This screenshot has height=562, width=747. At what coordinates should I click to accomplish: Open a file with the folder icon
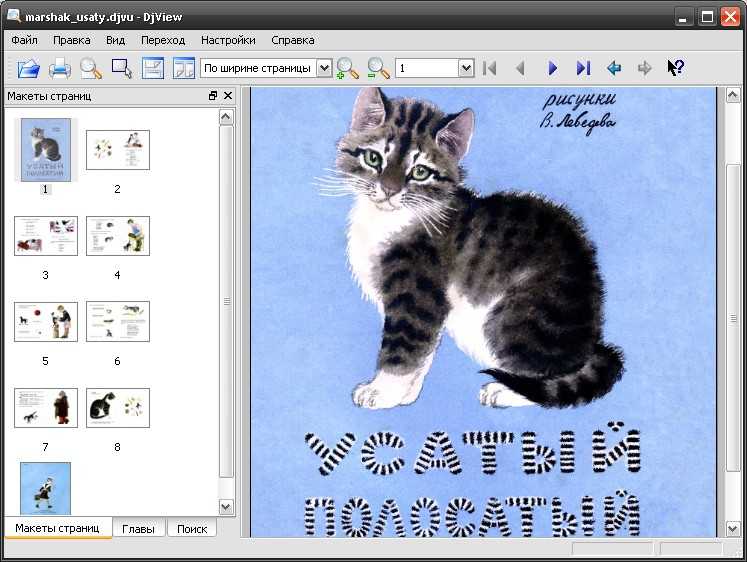[x=29, y=68]
